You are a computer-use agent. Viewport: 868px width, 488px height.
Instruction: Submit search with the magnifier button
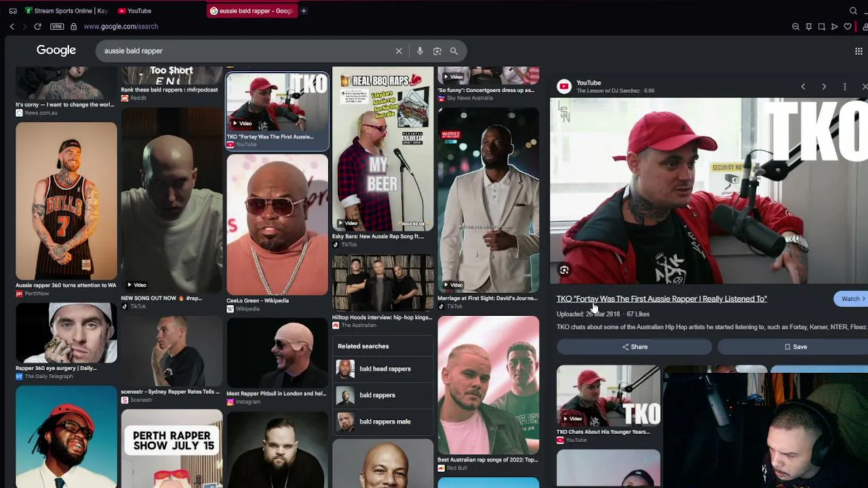click(454, 51)
